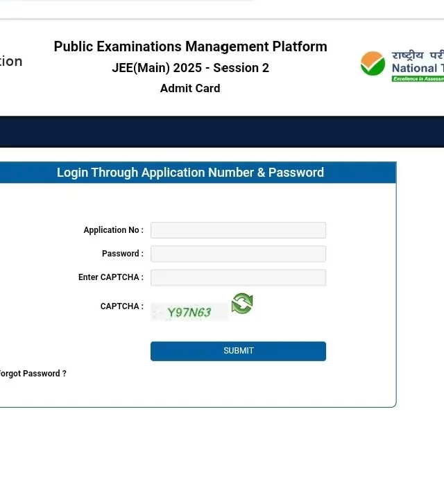
Task: Click the Admit Card subtitle text
Action: (x=190, y=88)
